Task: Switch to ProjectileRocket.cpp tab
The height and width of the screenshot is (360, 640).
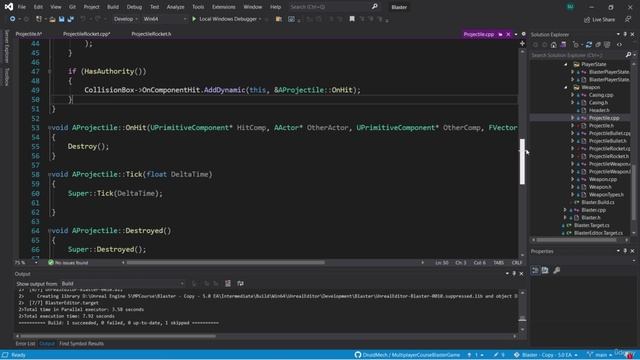Action: (x=87, y=34)
